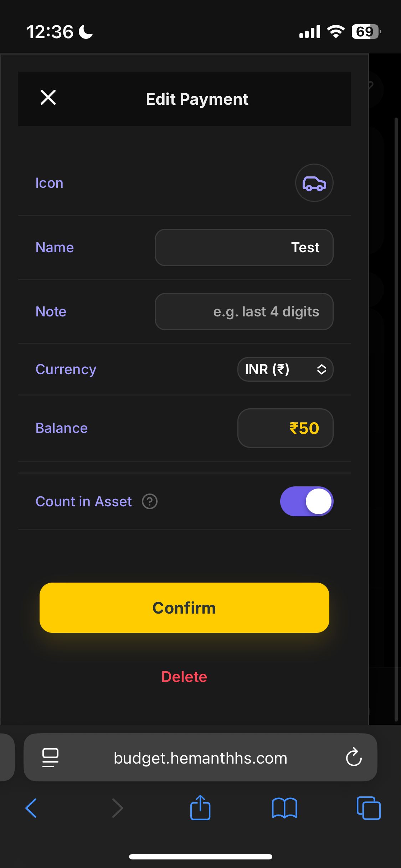Tap Safari's share icon
Image resolution: width=401 pixels, height=868 pixels.
point(200,808)
